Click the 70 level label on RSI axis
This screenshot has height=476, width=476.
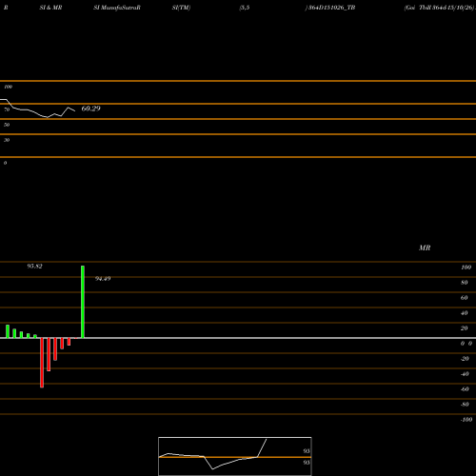click(7, 109)
